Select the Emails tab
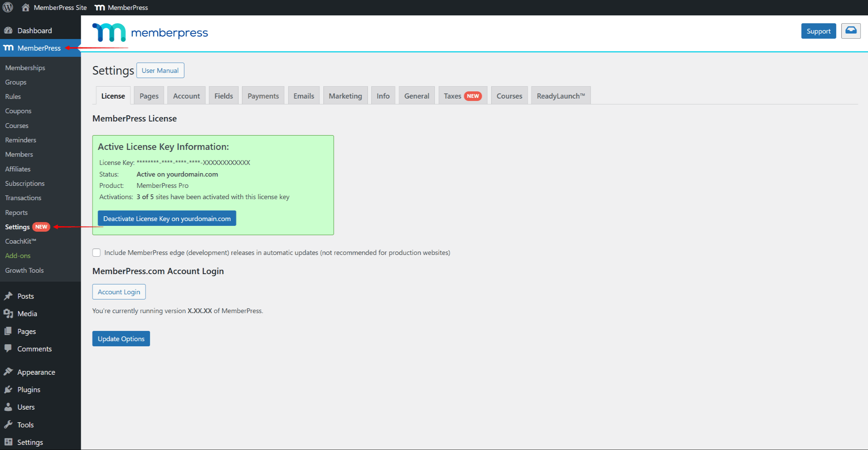The image size is (868, 450). tap(304, 96)
